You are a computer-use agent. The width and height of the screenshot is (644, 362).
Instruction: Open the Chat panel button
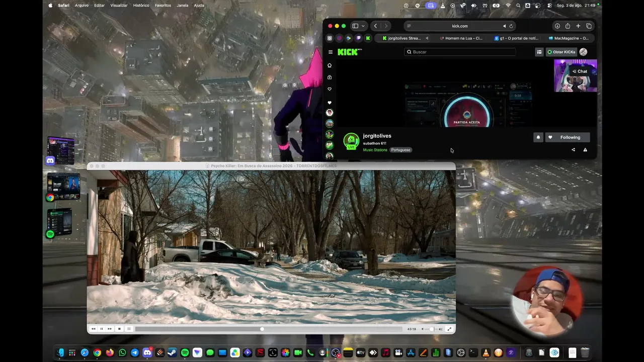point(580,71)
